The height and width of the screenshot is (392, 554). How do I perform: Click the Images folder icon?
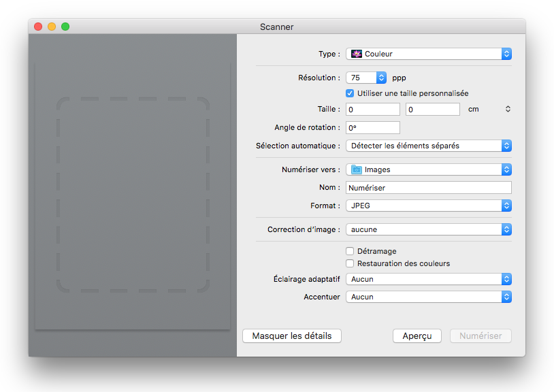point(356,170)
